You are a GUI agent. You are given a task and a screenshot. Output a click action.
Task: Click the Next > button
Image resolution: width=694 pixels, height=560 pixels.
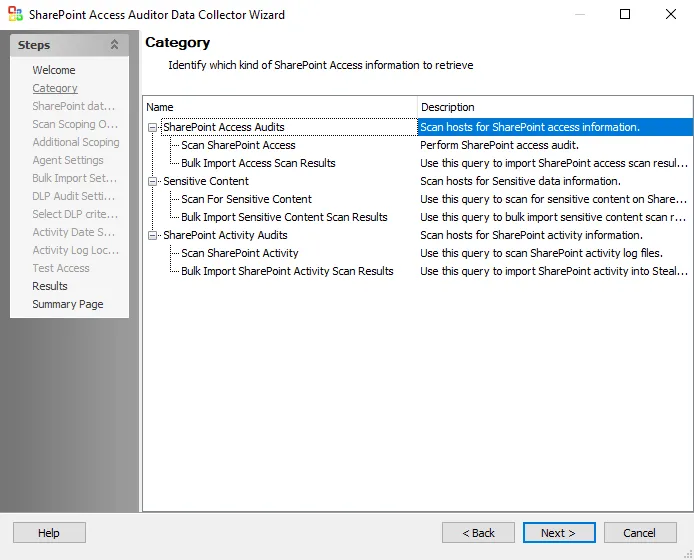(x=559, y=533)
